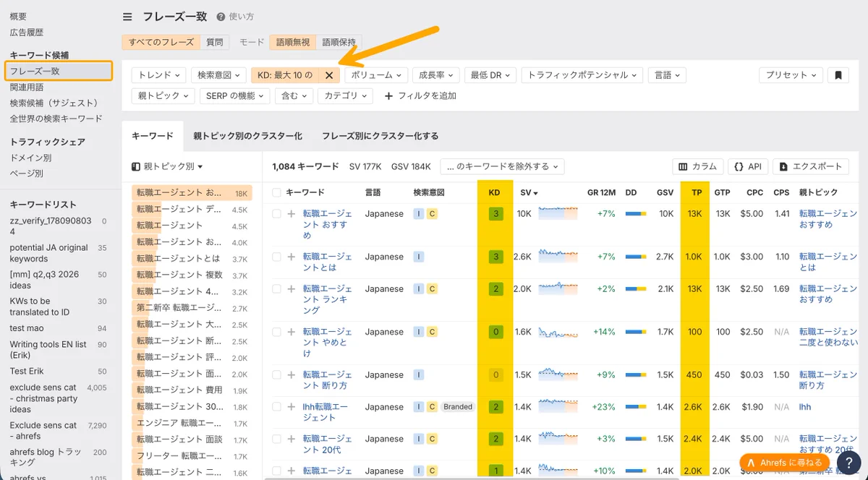Image resolution: width=868 pixels, height=480 pixels.
Task: Switch to フレーズ別にクラスター化する tab
Action: click(x=380, y=136)
